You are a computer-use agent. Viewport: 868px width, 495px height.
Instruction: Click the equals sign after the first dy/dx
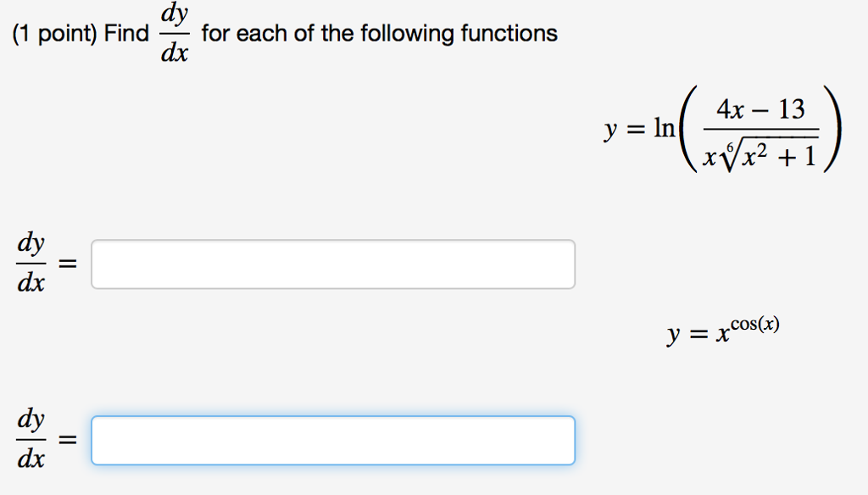tap(68, 264)
